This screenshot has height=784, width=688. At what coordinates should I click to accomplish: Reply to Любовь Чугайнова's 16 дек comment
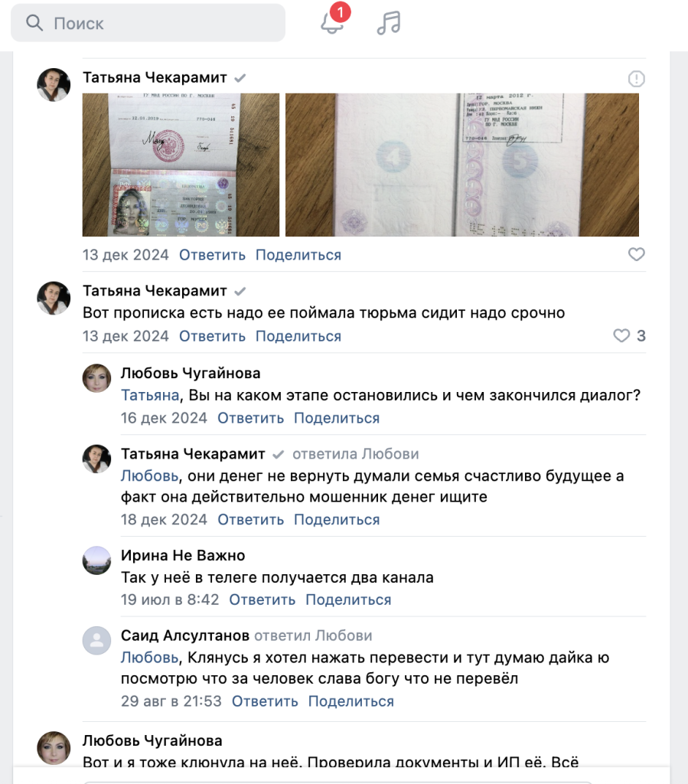coord(250,418)
